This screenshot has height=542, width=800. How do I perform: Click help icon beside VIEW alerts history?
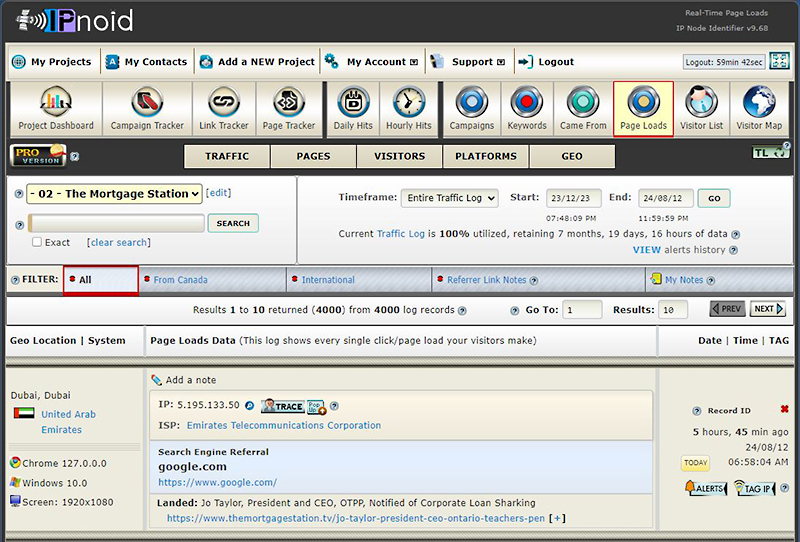pos(733,250)
